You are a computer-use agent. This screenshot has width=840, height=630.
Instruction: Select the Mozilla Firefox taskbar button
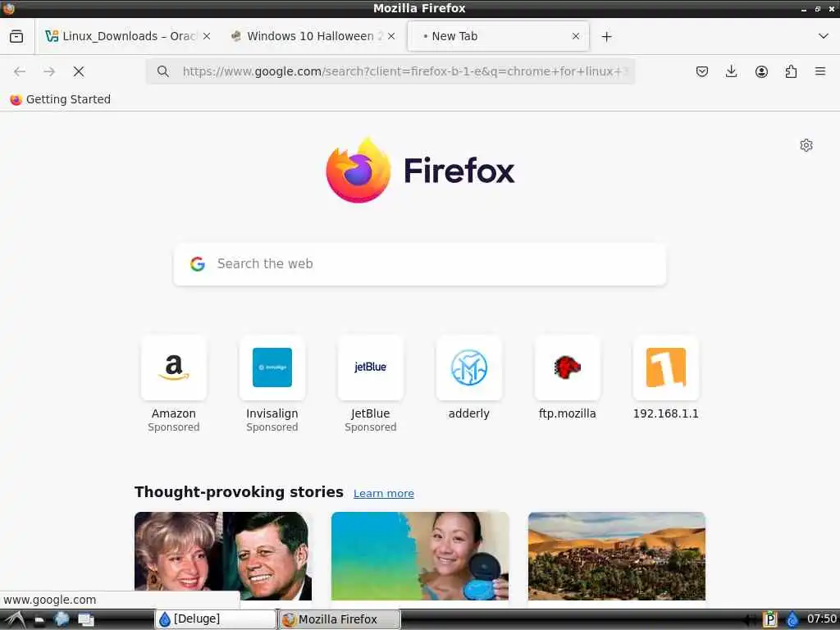click(x=339, y=619)
